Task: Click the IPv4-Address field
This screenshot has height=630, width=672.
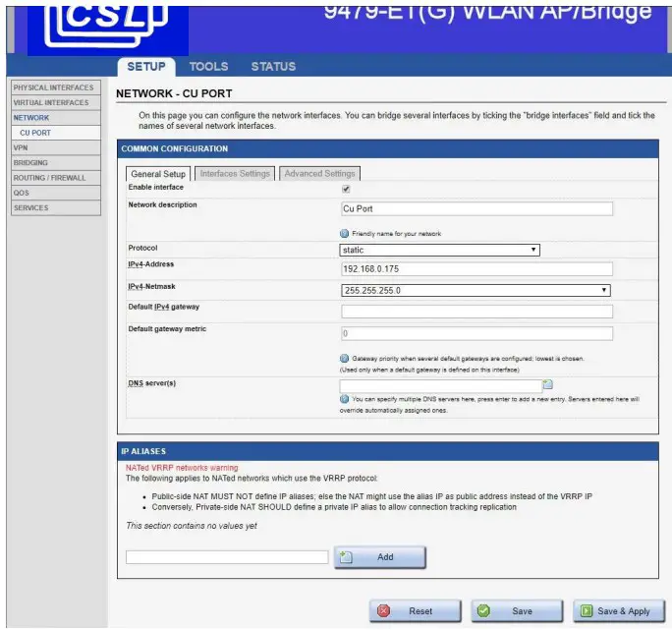Action: click(x=477, y=269)
